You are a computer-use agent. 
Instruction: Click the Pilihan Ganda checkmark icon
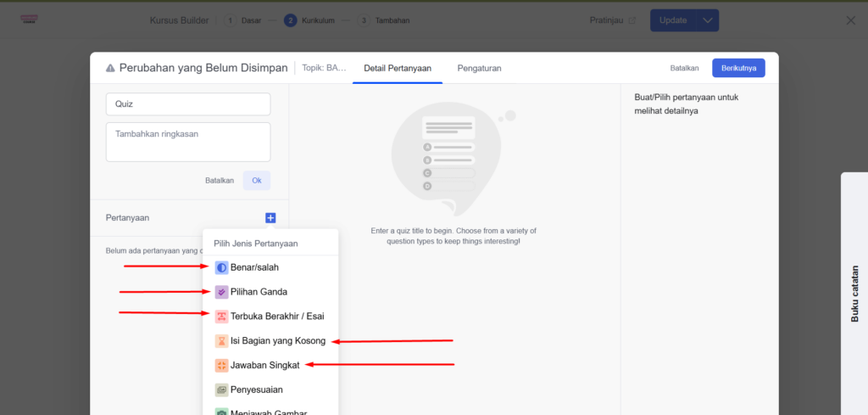(x=221, y=292)
